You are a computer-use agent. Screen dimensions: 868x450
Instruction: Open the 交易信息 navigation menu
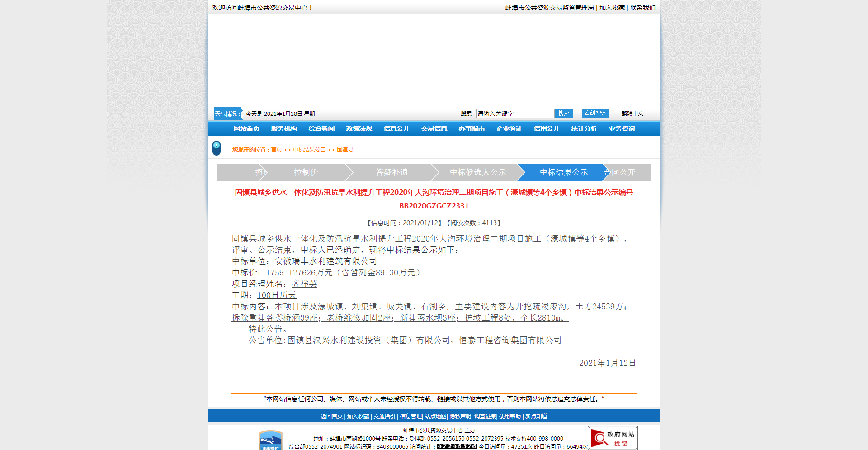click(x=434, y=129)
